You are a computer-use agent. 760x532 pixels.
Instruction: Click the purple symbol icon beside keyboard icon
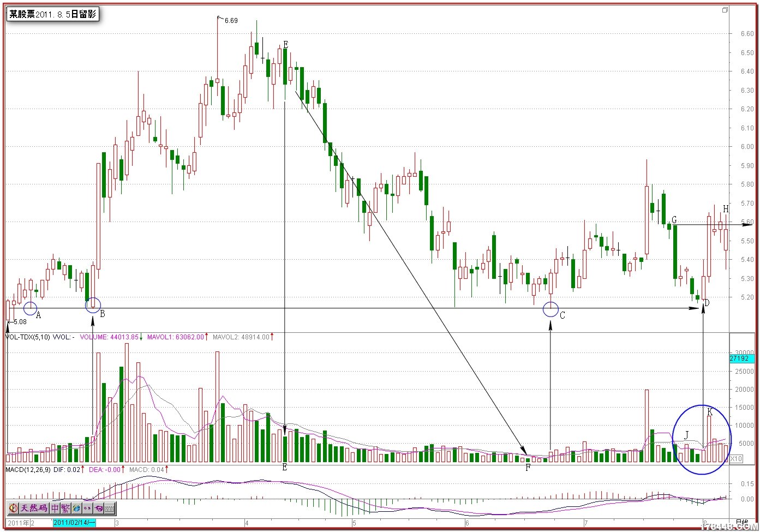[98, 509]
